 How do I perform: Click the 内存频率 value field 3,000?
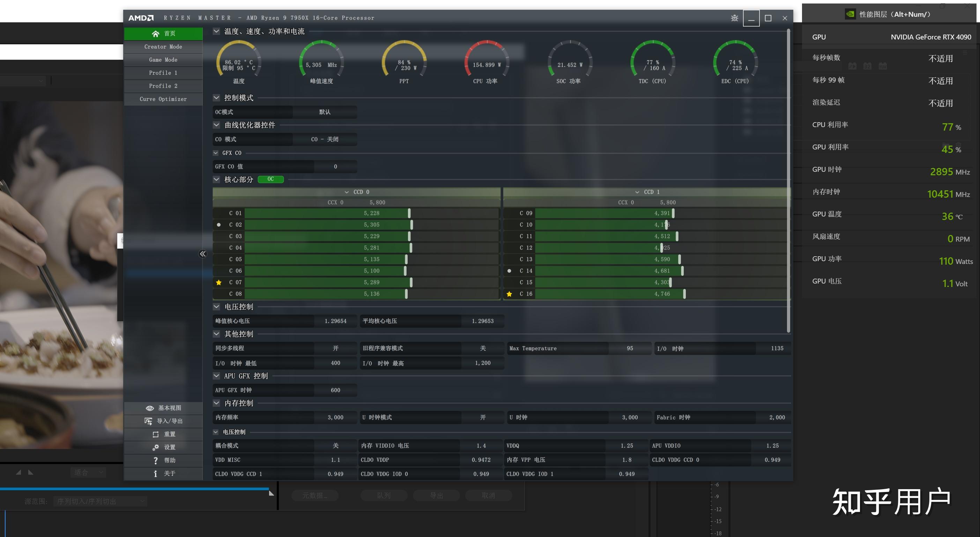335,418
